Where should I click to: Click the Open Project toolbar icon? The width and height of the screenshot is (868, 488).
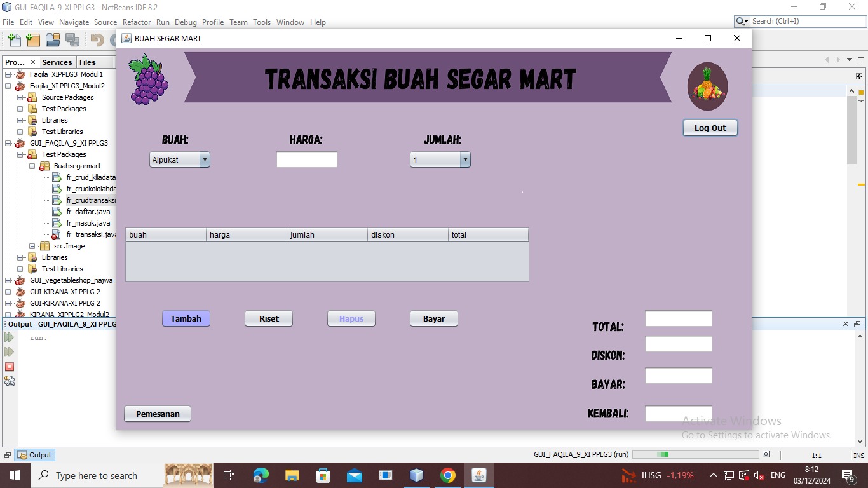(x=53, y=40)
